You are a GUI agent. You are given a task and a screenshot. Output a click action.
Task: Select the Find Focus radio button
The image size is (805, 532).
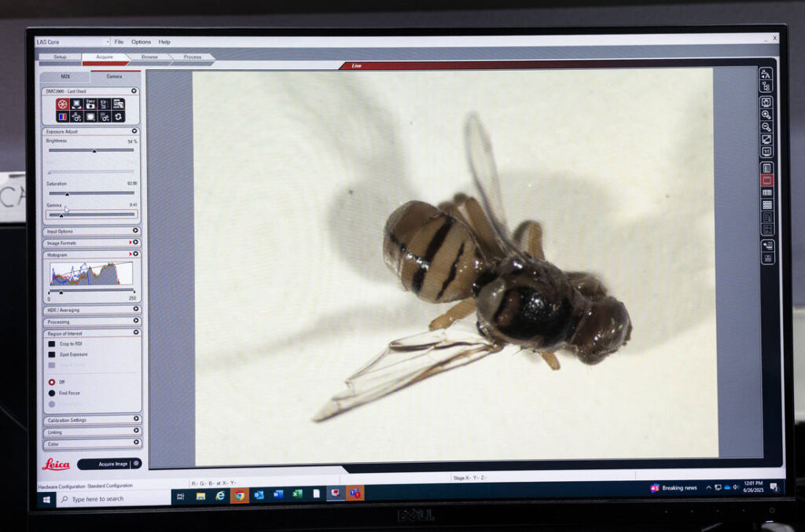(52, 393)
